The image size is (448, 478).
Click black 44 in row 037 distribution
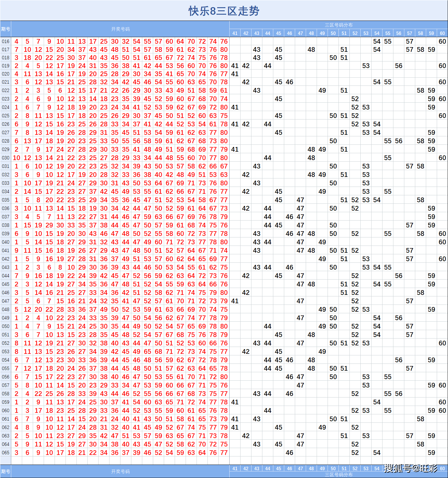coord(268,217)
